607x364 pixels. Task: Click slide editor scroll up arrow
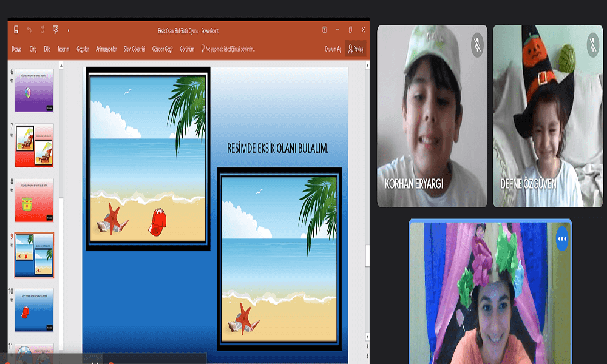(367, 66)
